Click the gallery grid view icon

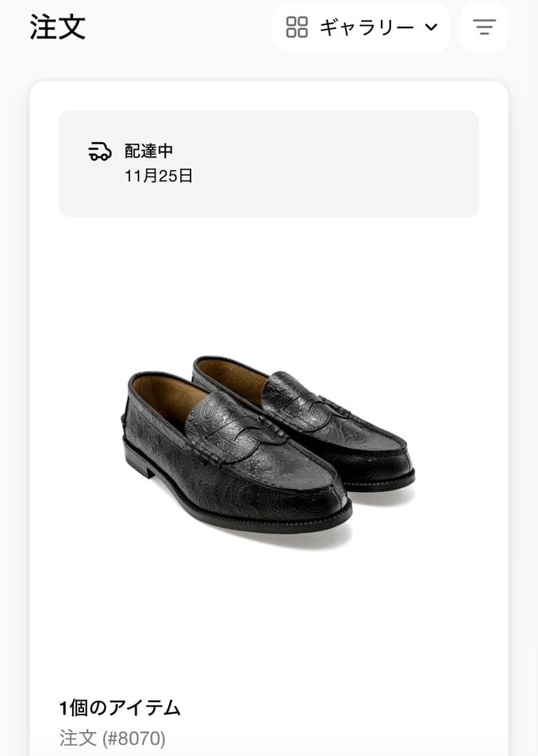[x=297, y=27]
